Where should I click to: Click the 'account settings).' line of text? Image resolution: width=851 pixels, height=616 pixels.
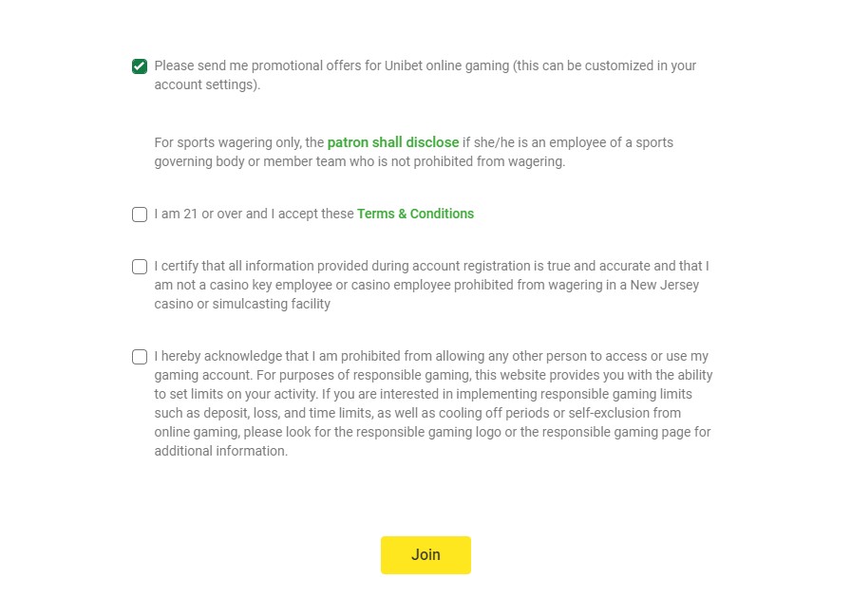click(x=207, y=84)
